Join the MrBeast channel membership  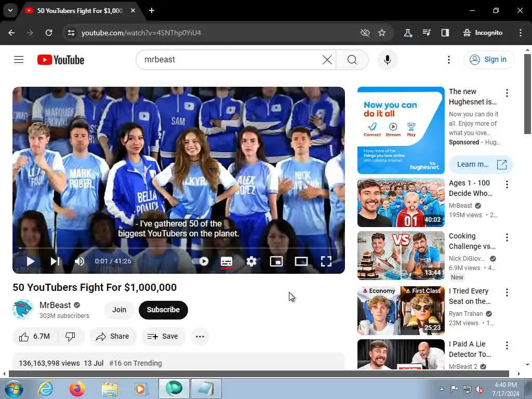(119, 310)
